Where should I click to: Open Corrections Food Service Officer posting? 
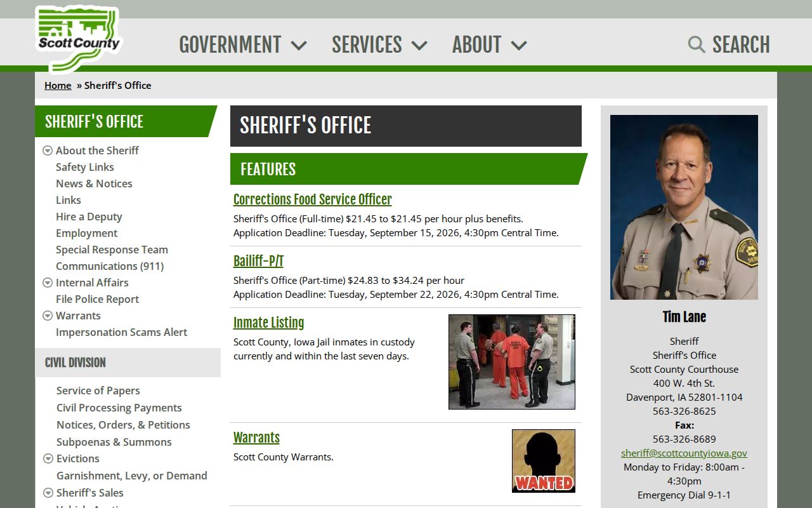pos(313,199)
